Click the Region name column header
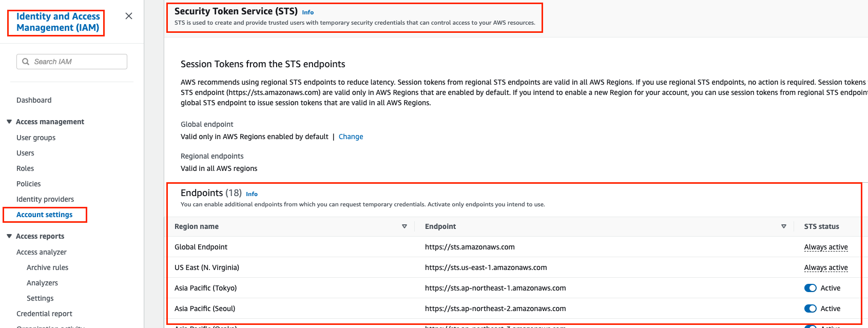This screenshot has height=328, width=868. click(x=197, y=226)
